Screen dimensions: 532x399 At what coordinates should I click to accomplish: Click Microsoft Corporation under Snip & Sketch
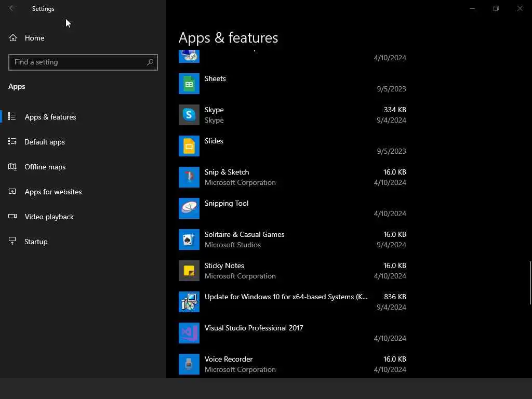[240, 182]
